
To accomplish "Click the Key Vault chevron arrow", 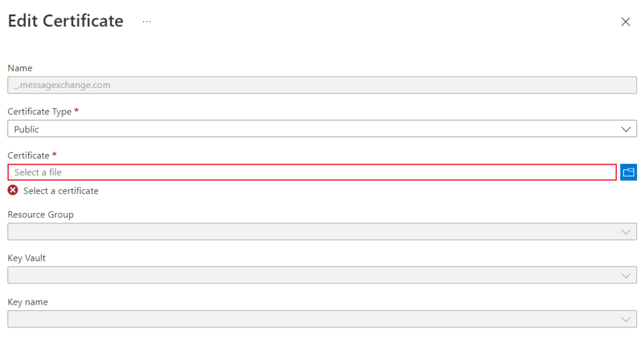I will coord(626,276).
